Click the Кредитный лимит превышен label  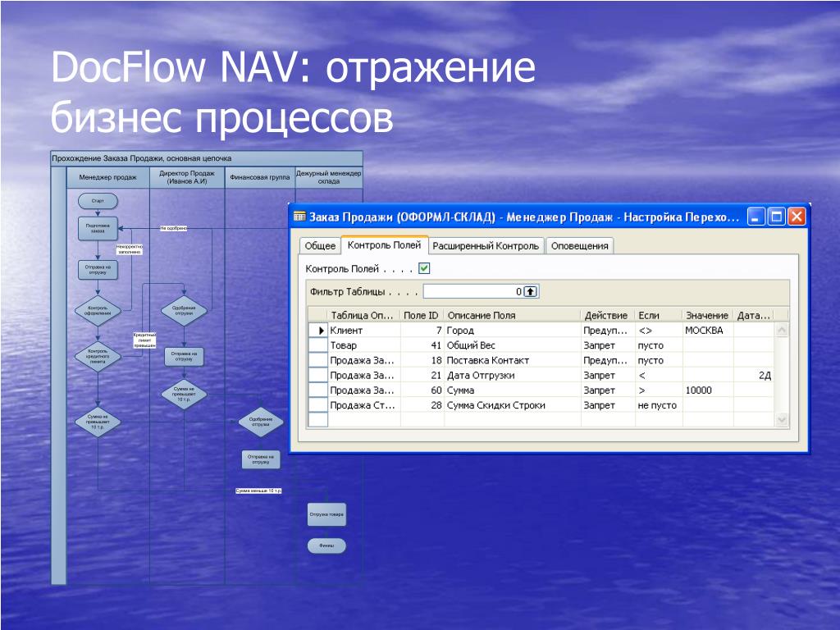[144, 340]
